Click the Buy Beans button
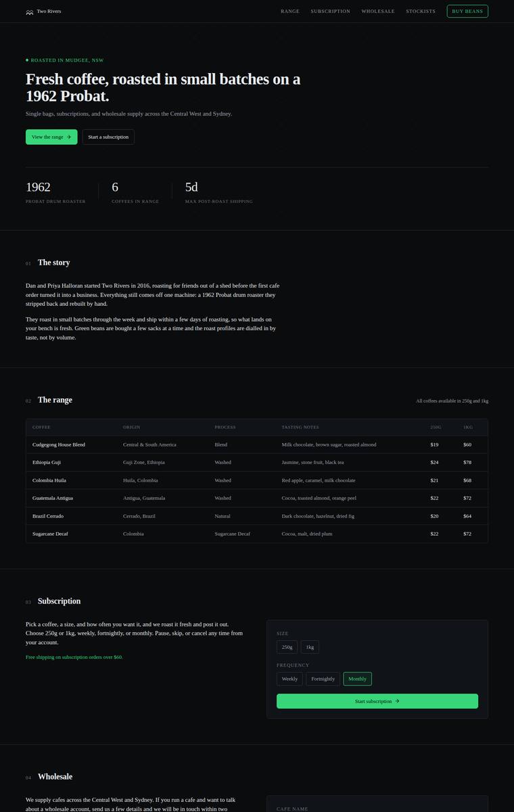 coord(467,11)
